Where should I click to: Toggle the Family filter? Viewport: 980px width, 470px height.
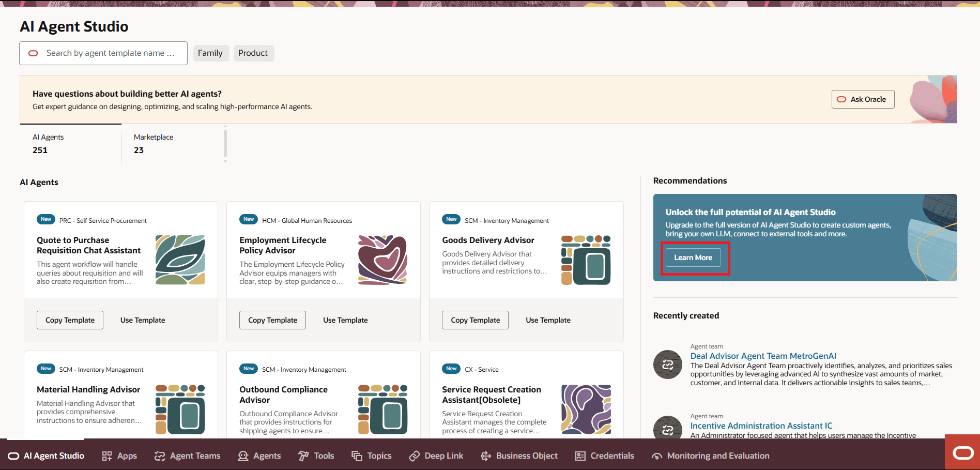(x=211, y=53)
